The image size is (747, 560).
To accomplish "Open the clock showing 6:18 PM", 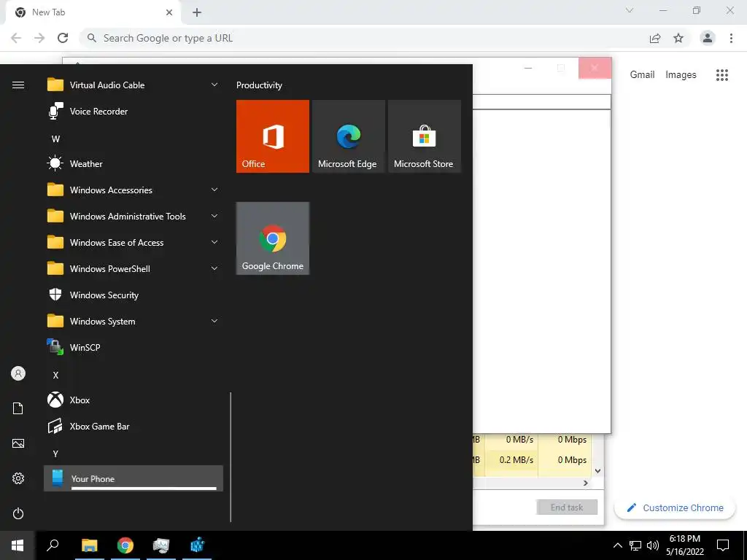I will tap(684, 545).
